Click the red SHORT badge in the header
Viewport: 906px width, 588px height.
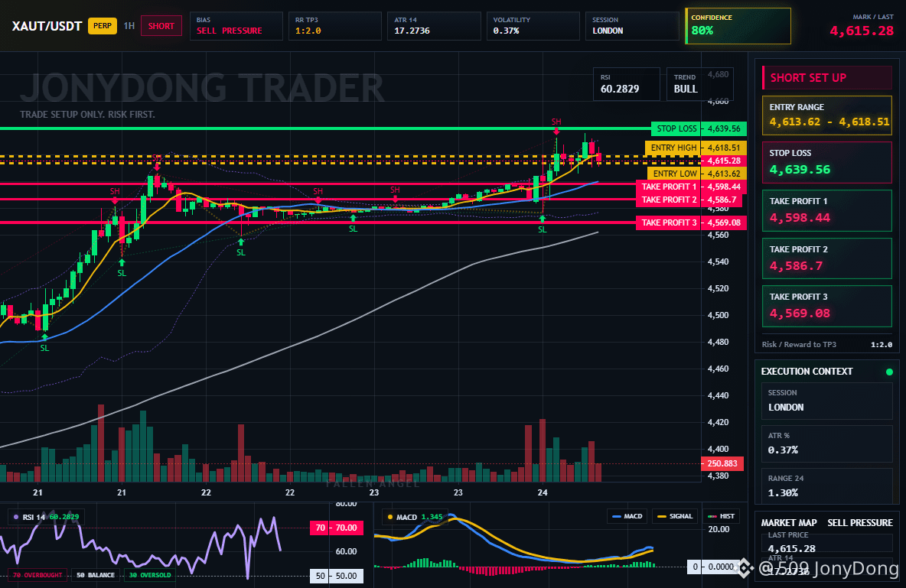coord(161,26)
